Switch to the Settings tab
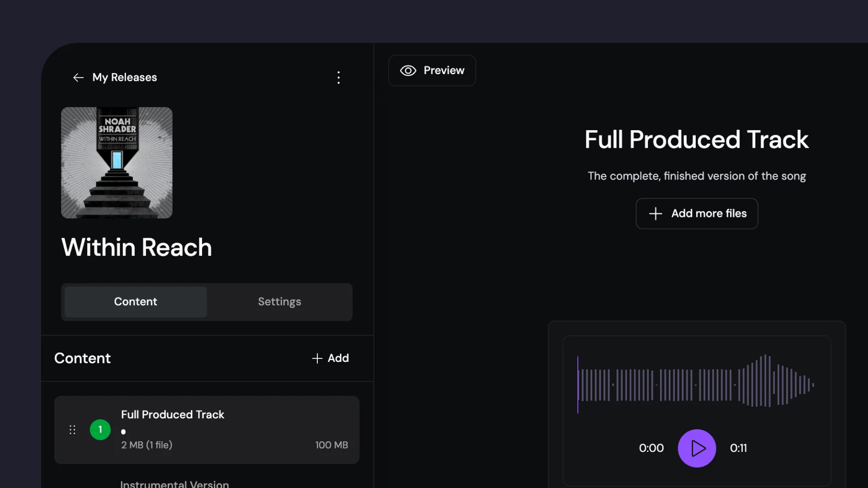Image resolution: width=868 pixels, height=488 pixels. tap(279, 302)
